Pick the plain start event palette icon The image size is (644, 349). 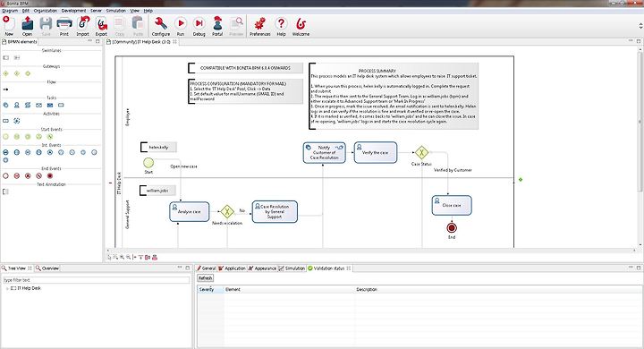pyautogui.click(x=5, y=137)
